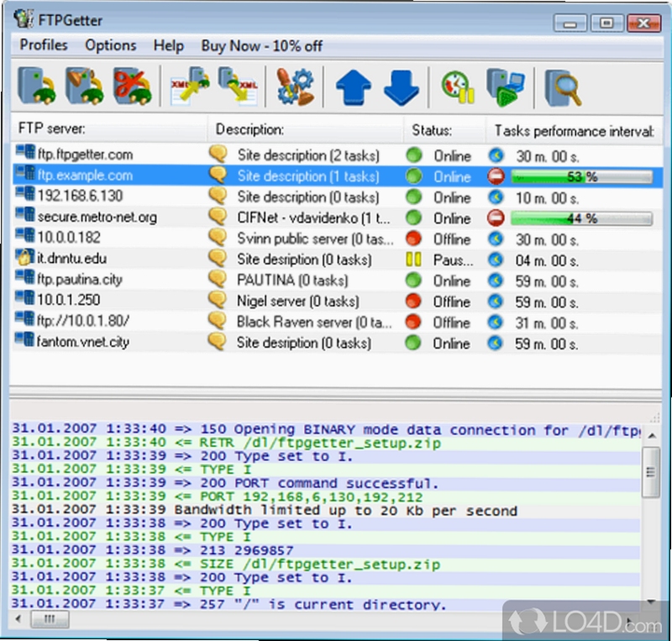Sort by FTP server column header
Image resolution: width=672 pixels, height=641 pixels.
coord(109,129)
